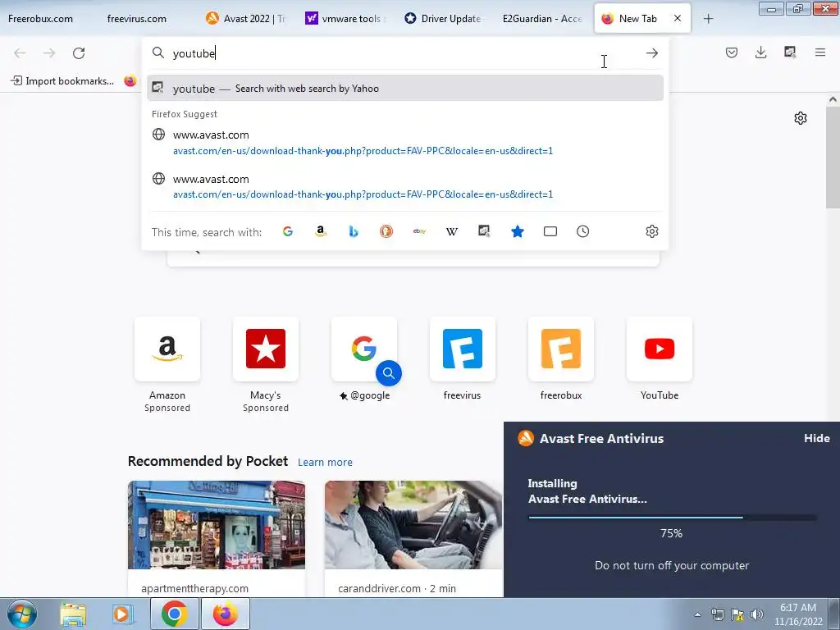Search this time in History
840x630 pixels.
pyautogui.click(x=583, y=231)
